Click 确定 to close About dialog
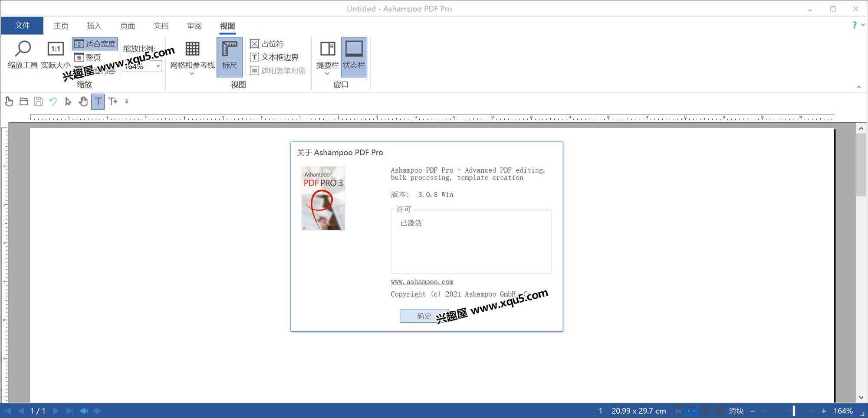This screenshot has width=868, height=418. pos(424,316)
